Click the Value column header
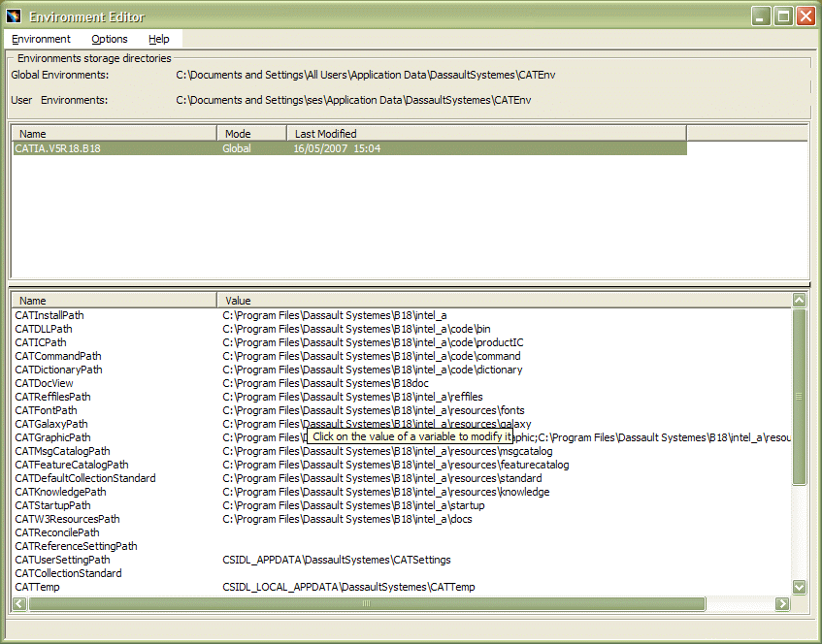 (504, 301)
